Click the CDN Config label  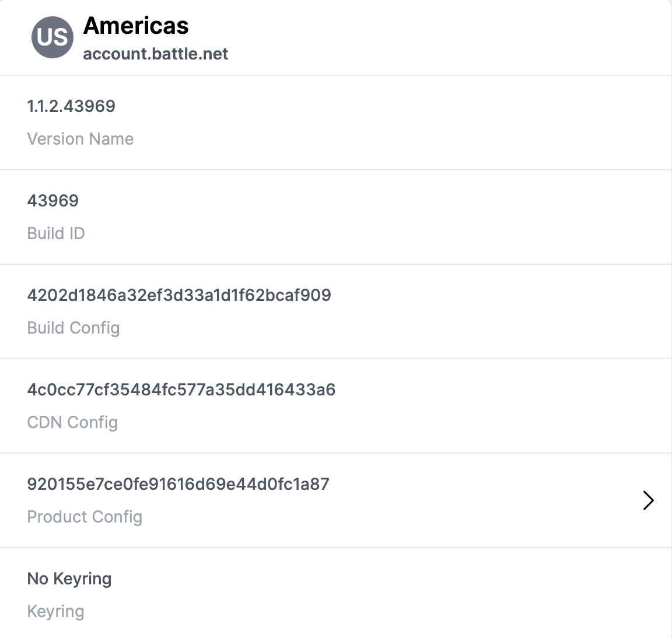[x=72, y=422]
